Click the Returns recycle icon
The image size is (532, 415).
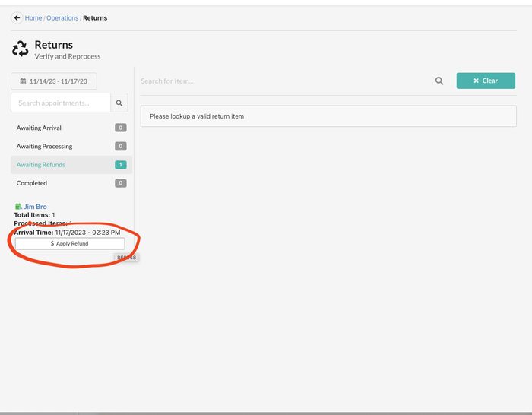click(x=21, y=49)
